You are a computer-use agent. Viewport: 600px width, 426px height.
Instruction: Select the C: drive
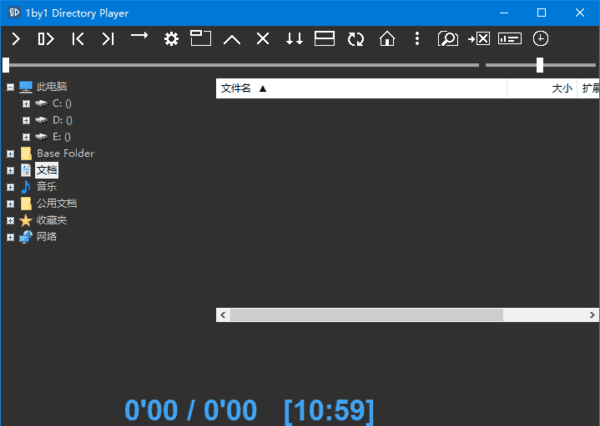point(62,103)
